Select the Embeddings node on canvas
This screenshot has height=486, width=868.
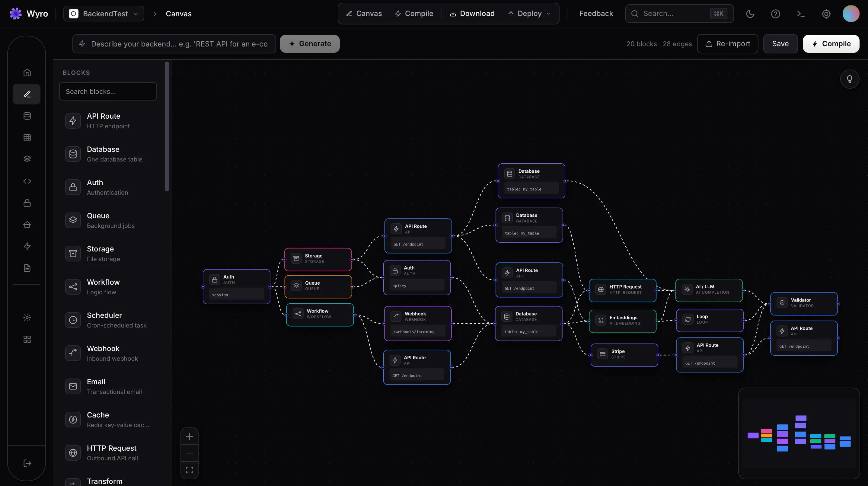[x=623, y=321]
